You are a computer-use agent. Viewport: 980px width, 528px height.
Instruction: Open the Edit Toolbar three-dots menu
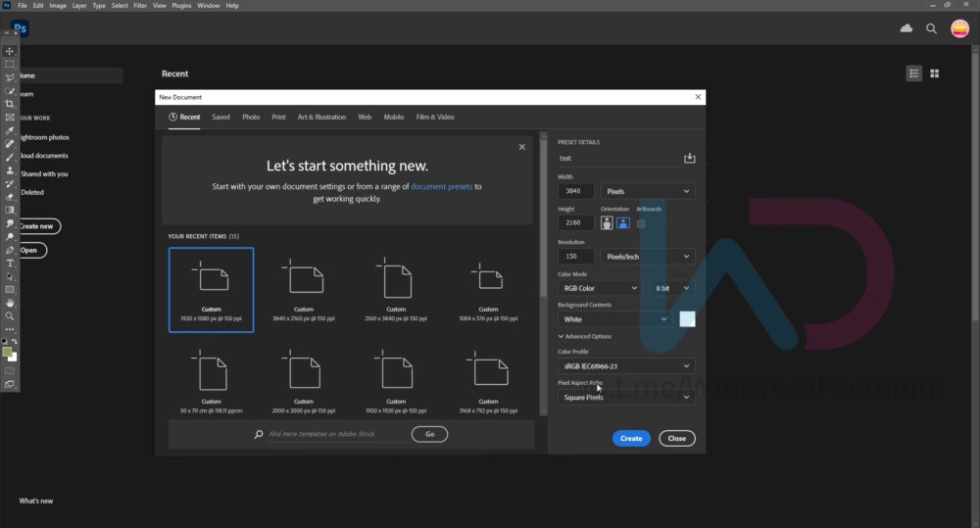coord(10,329)
